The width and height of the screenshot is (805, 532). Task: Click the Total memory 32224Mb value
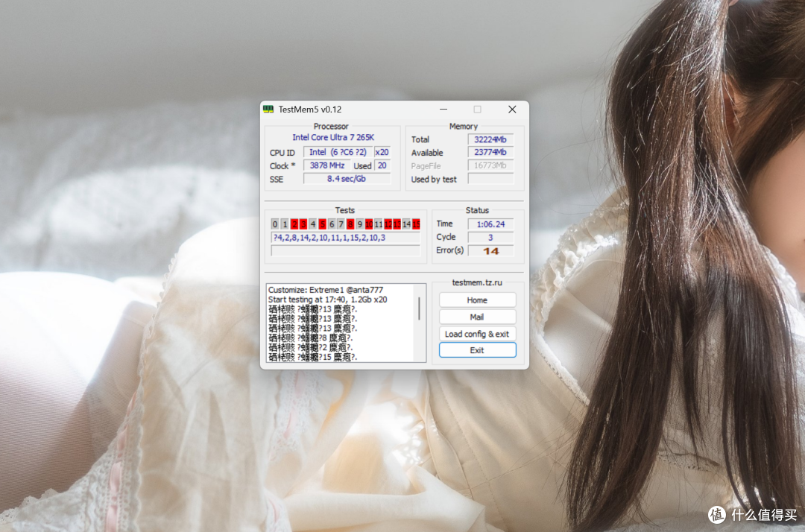click(490, 139)
